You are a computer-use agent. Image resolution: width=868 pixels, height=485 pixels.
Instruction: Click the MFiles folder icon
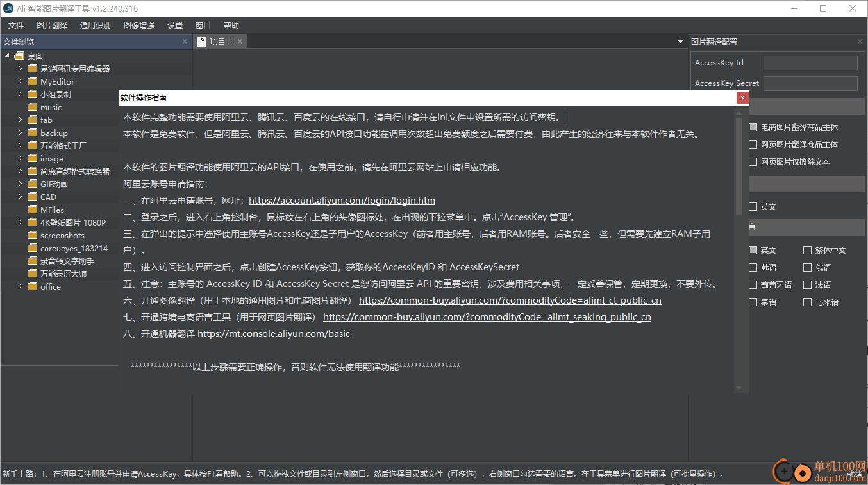pyautogui.click(x=33, y=210)
